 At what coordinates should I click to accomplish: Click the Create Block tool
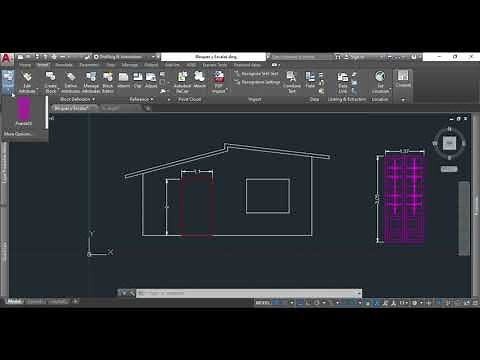51,83
